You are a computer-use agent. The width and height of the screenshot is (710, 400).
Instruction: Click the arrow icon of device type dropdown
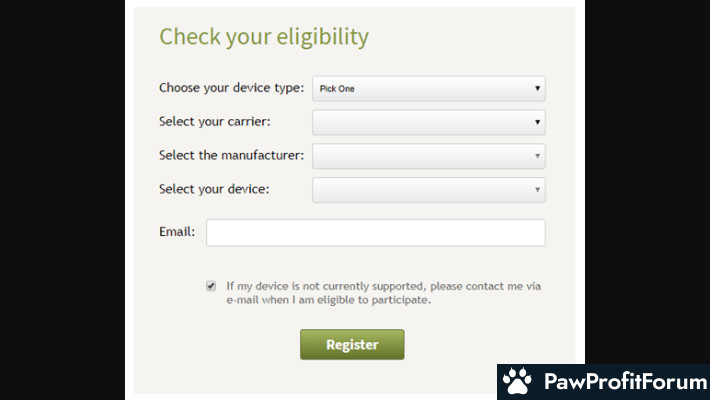(x=537, y=88)
